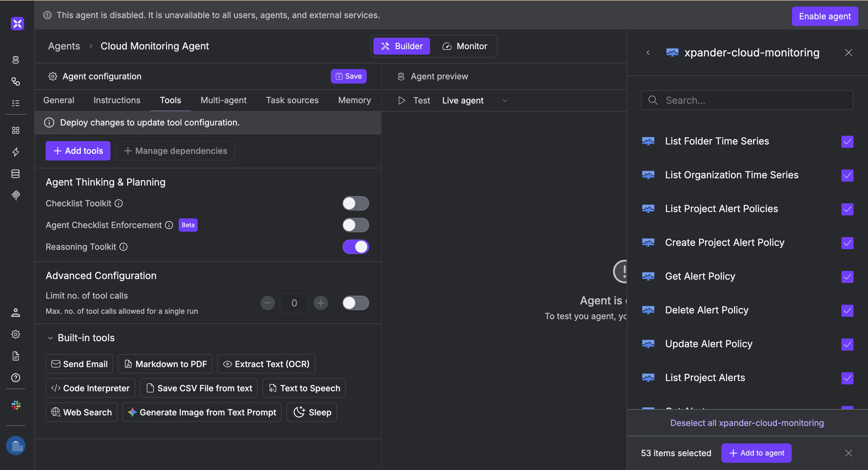Switch to the Monitor view

465,46
